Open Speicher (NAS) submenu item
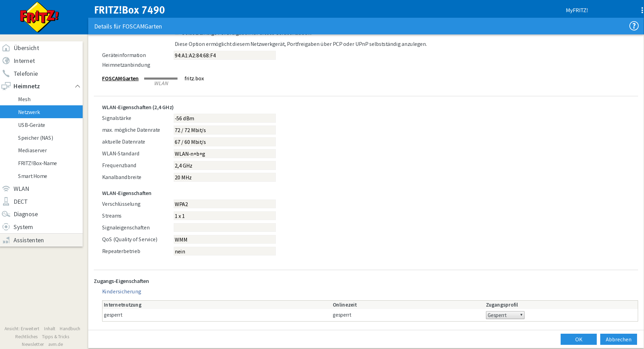Image resolution: width=644 pixels, height=349 pixels. (41, 138)
